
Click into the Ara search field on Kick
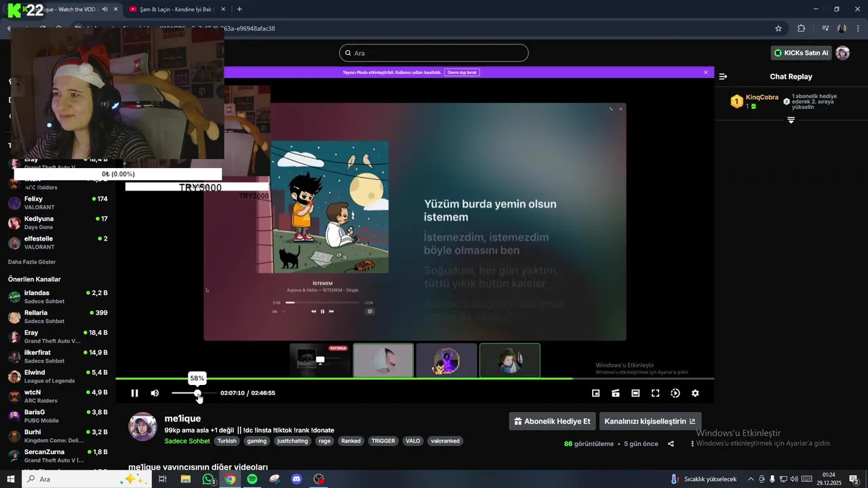click(x=434, y=53)
